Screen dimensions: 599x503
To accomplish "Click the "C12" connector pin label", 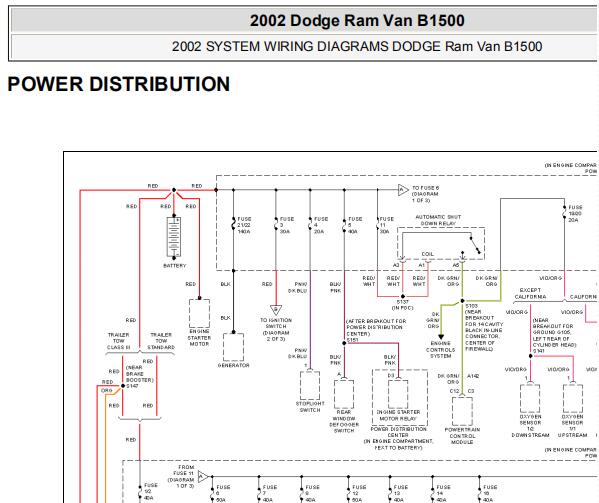I will click(x=454, y=391).
